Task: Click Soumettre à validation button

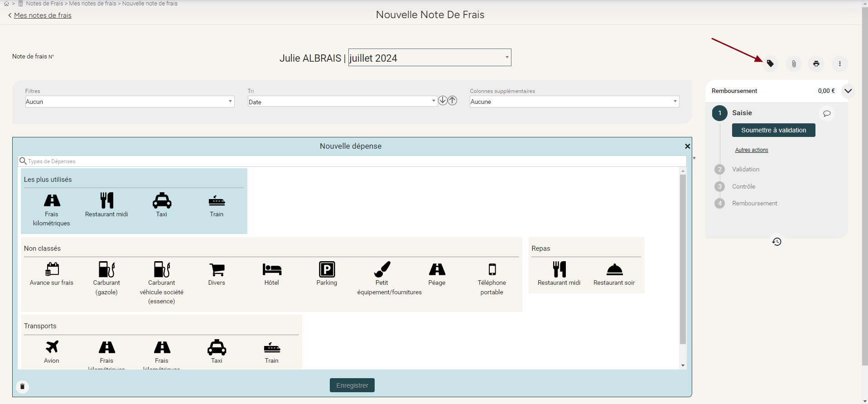Action: point(773,130)
